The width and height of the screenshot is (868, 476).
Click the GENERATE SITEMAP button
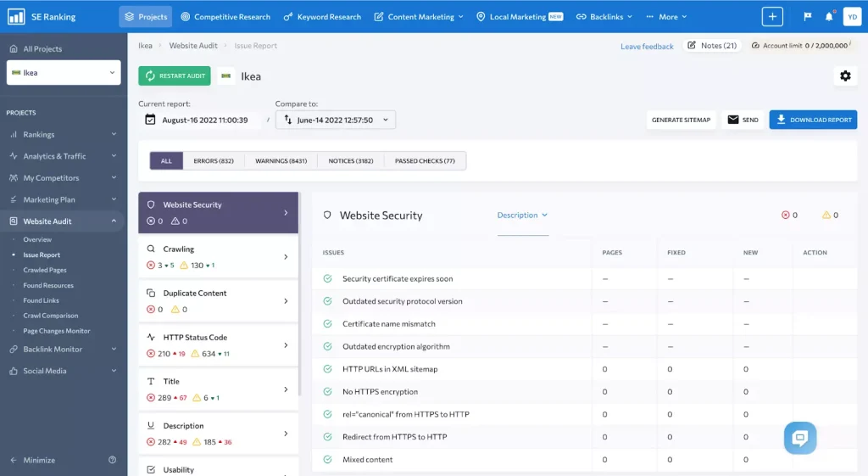point(681,120)
